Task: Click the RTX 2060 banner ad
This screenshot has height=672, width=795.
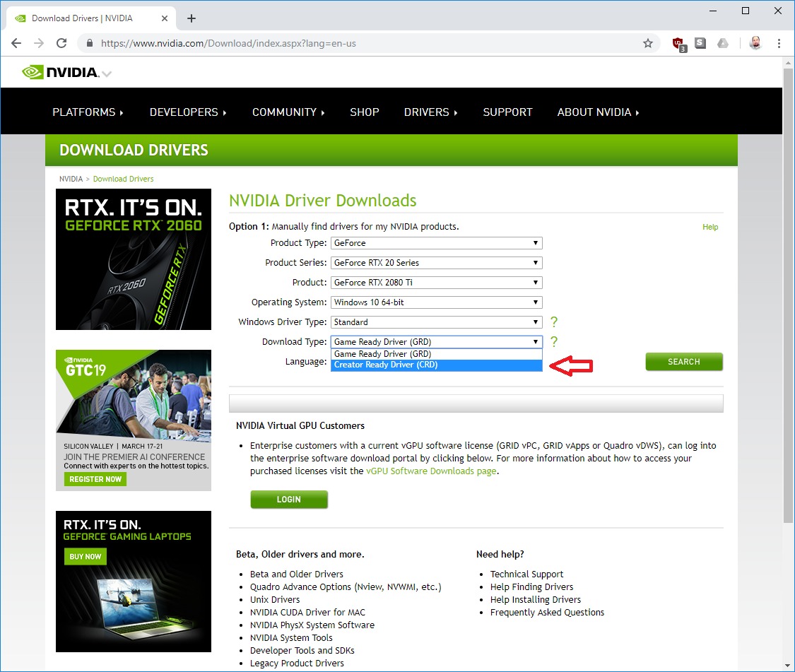Action: (134, 259)
